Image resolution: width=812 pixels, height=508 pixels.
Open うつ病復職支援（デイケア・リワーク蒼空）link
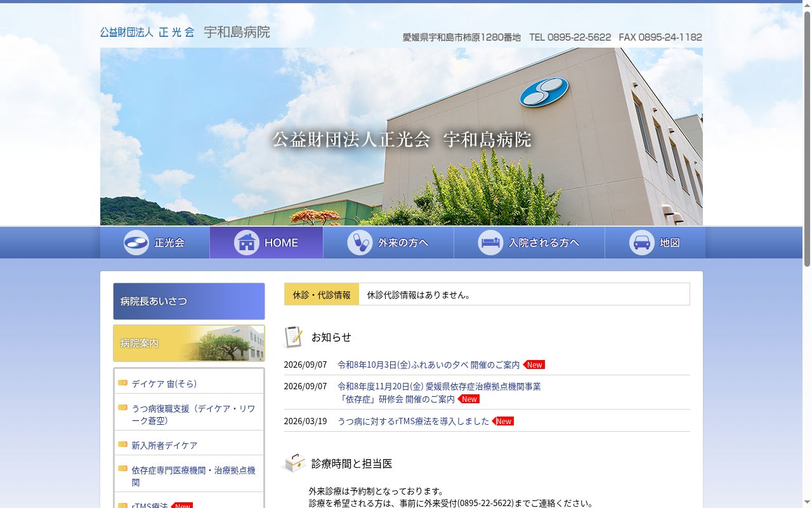click(193, 415)
